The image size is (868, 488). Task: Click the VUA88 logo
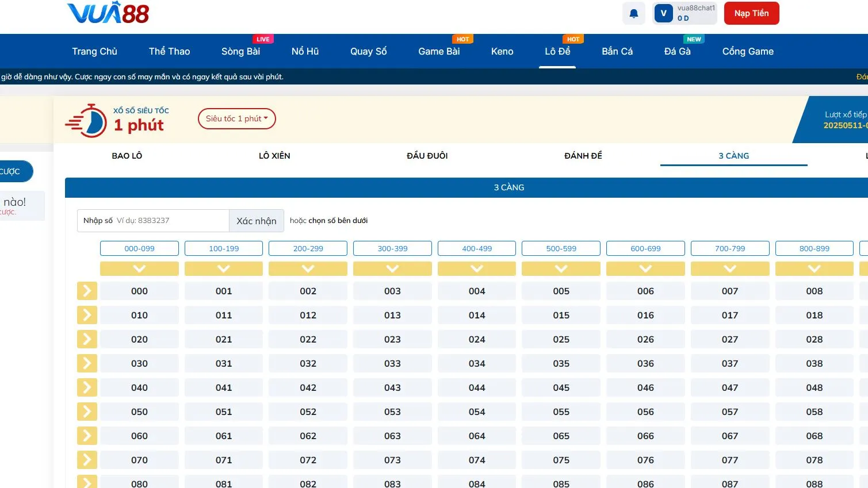point(108,14)
